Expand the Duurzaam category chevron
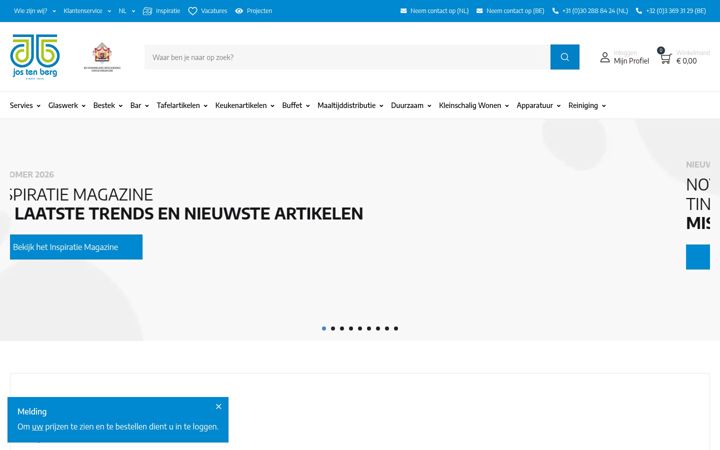Screen dimensions: 720x450 tap(429, 106)
